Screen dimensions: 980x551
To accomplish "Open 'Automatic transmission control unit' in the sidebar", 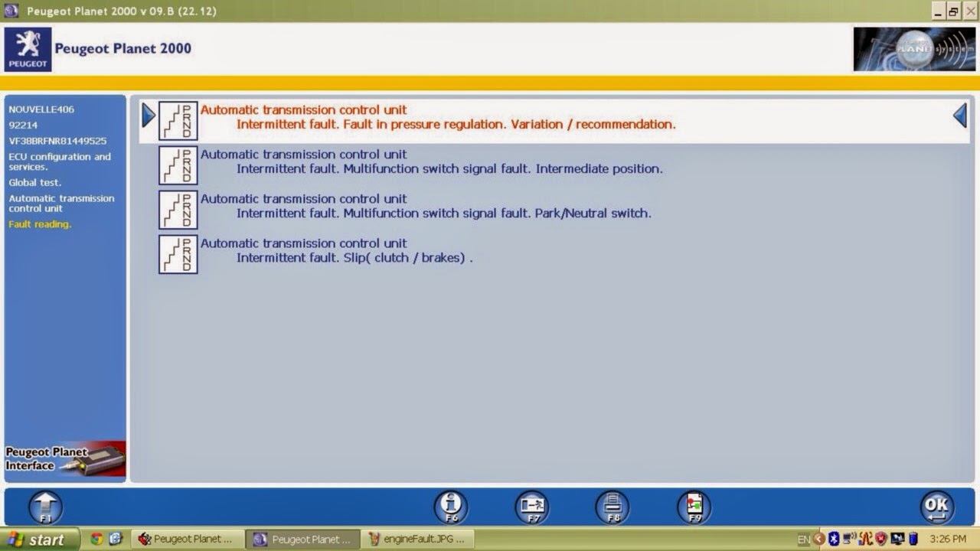I will tap(61, 203).
